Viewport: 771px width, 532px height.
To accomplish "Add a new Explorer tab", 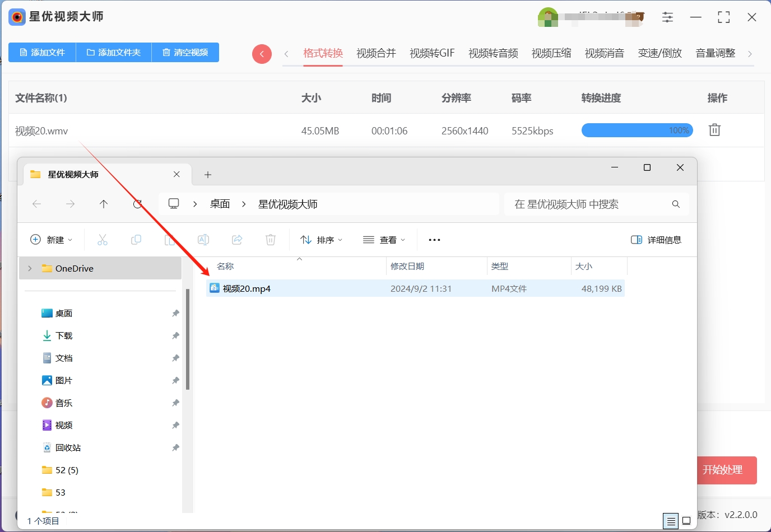I will pos(208,175).
